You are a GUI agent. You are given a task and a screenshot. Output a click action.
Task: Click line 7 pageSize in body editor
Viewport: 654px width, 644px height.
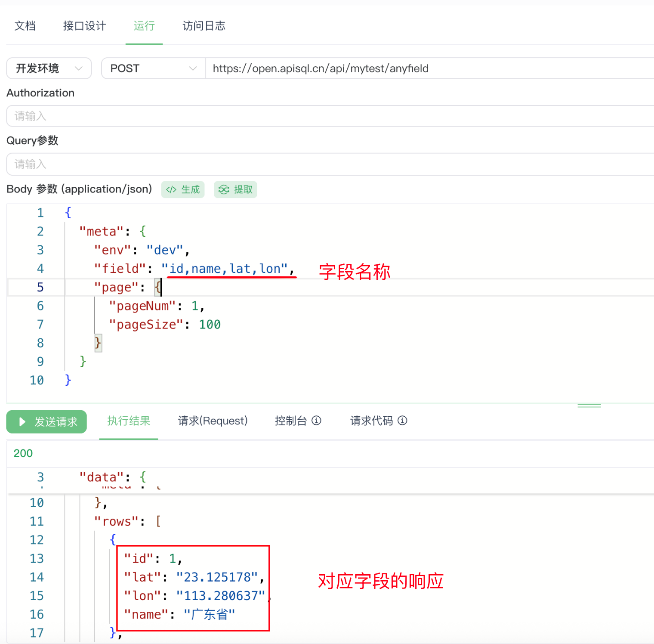(164, 325)
